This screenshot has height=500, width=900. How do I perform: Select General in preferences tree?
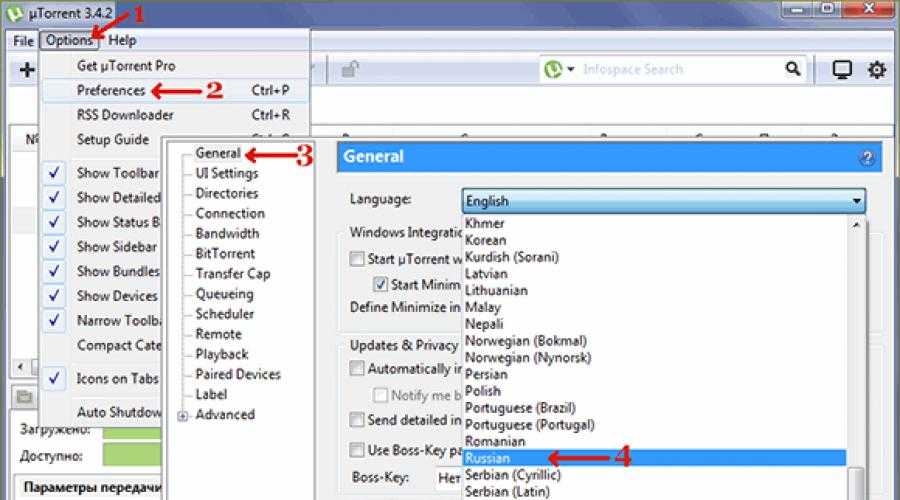218,153
